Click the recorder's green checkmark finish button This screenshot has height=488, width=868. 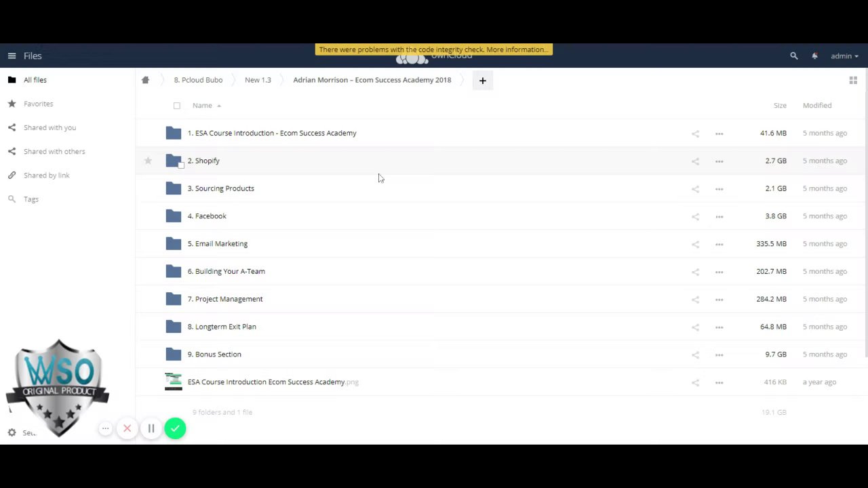click(175, 428)
